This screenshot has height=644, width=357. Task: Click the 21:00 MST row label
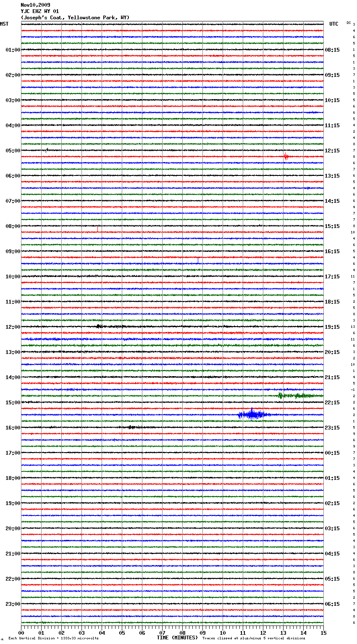click(13, 554)
